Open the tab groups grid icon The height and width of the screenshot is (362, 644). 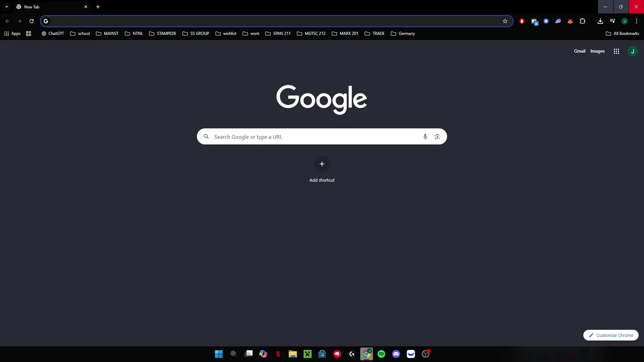(x=29, y=34)
